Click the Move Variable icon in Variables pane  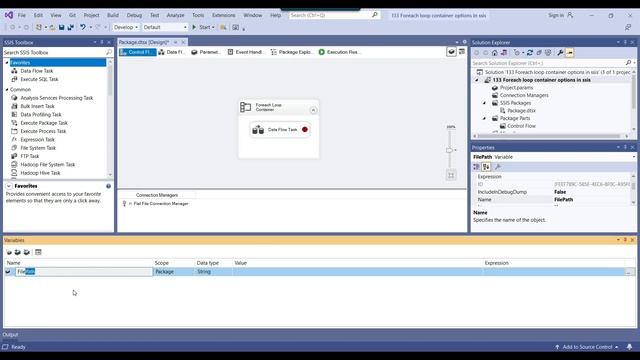18,252
